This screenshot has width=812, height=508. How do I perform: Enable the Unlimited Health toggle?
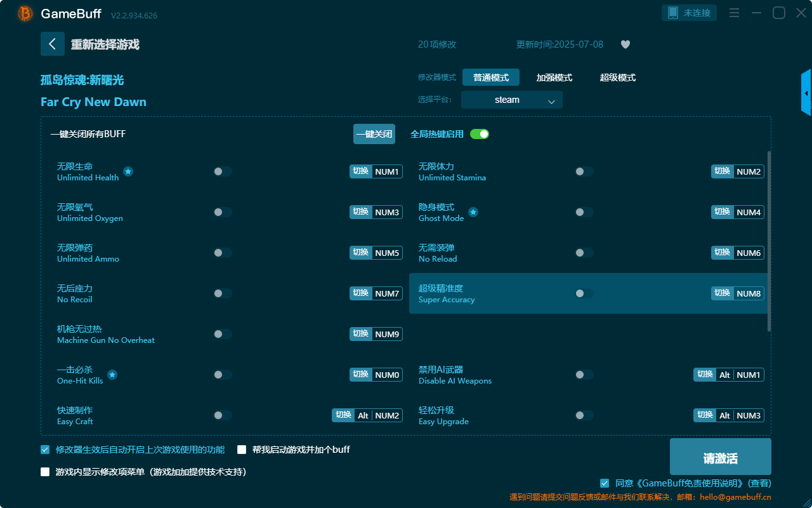[223, 171]
